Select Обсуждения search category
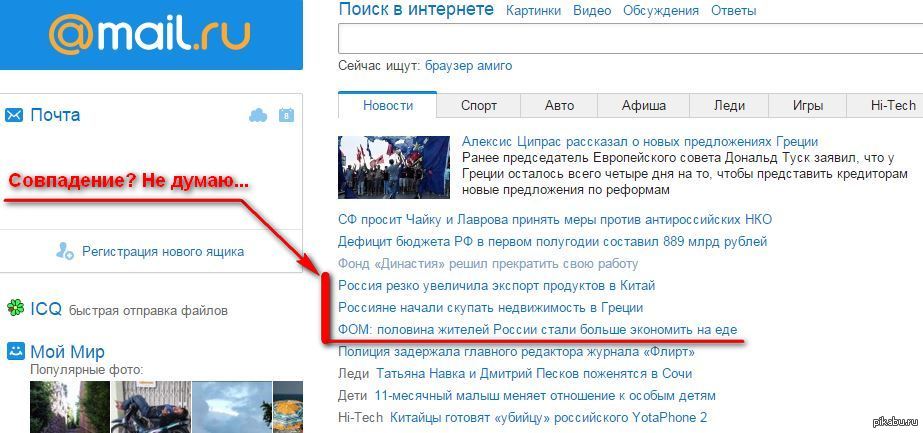The height and width of the screenshot is (433, 923). 661,11
